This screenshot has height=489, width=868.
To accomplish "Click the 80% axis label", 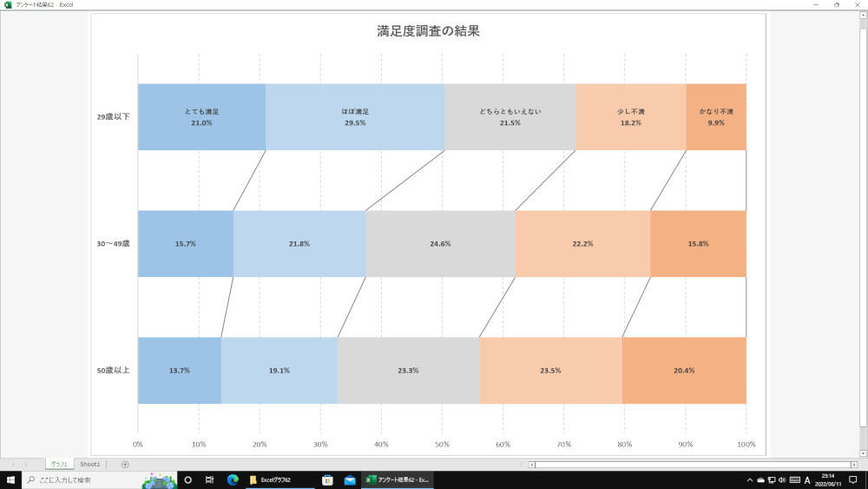I will [x=624, y=444].
